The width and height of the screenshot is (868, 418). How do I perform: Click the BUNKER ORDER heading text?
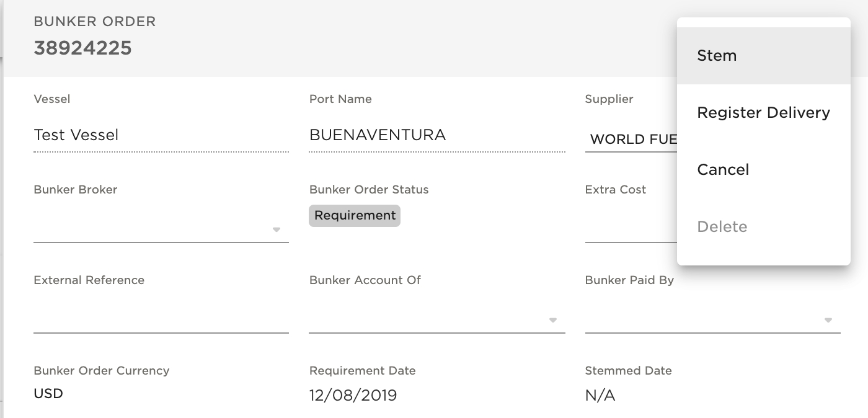point(95,22)
